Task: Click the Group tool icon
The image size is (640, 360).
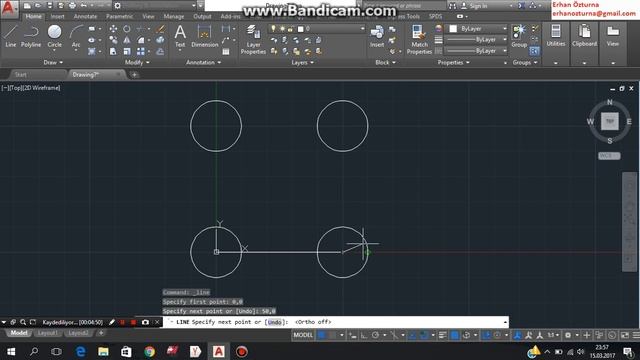Action: (519, 36)
